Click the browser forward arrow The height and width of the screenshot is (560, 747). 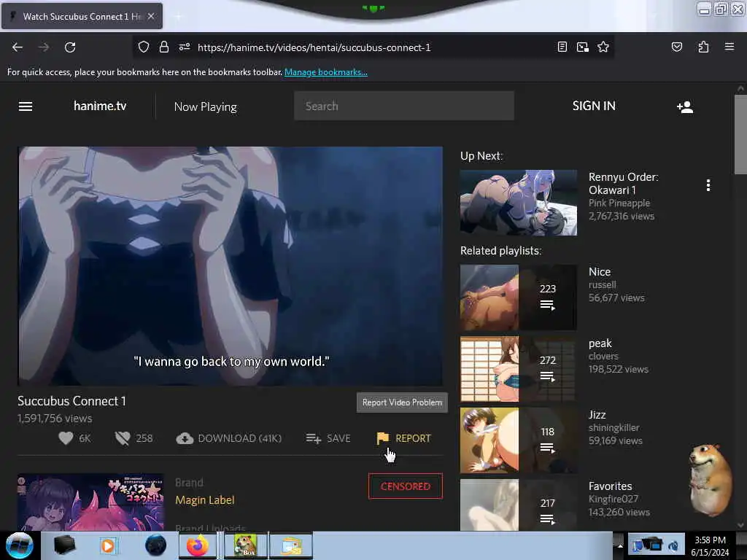tap(43, 47)
